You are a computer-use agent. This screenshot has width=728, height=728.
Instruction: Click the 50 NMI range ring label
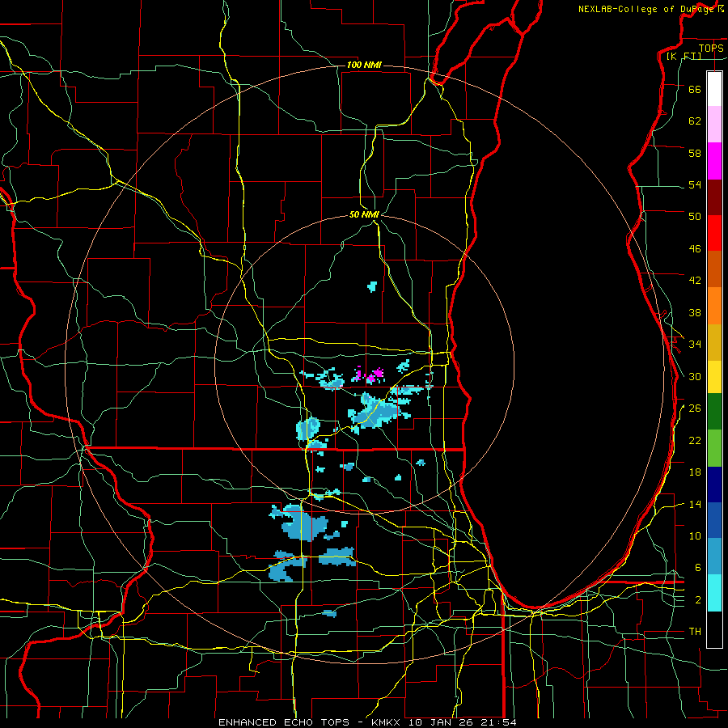[364, 214]
